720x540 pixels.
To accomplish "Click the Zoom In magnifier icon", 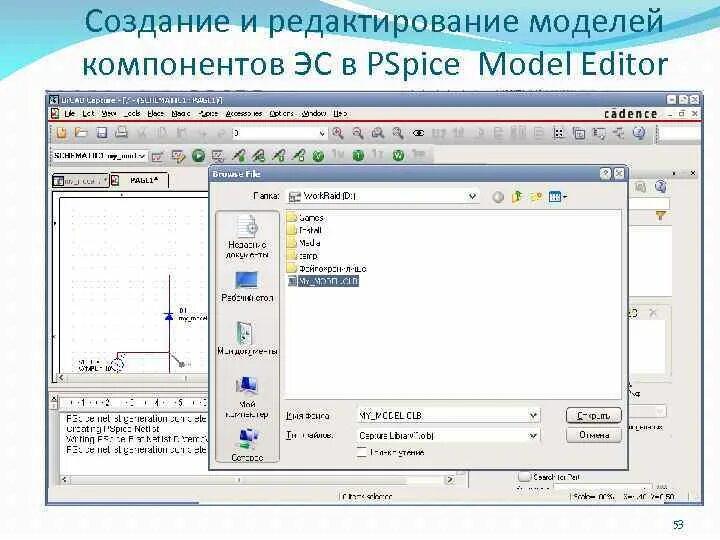I will click(x=338, y=133).
